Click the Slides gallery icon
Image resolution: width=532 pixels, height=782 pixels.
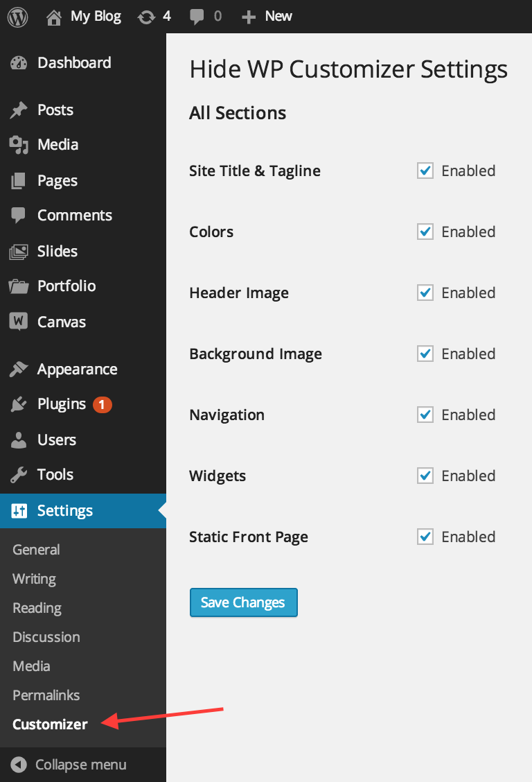pos(19,252)
